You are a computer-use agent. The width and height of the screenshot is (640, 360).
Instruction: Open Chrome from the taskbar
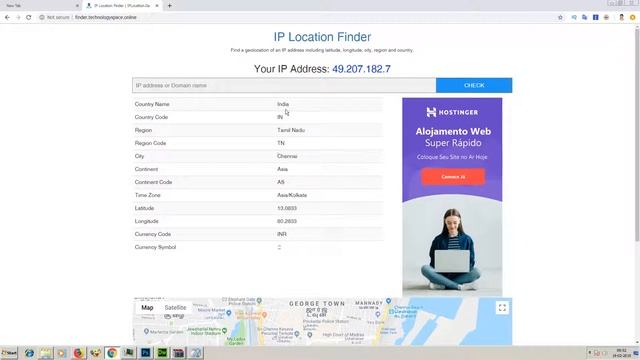(x=112, y=353)
